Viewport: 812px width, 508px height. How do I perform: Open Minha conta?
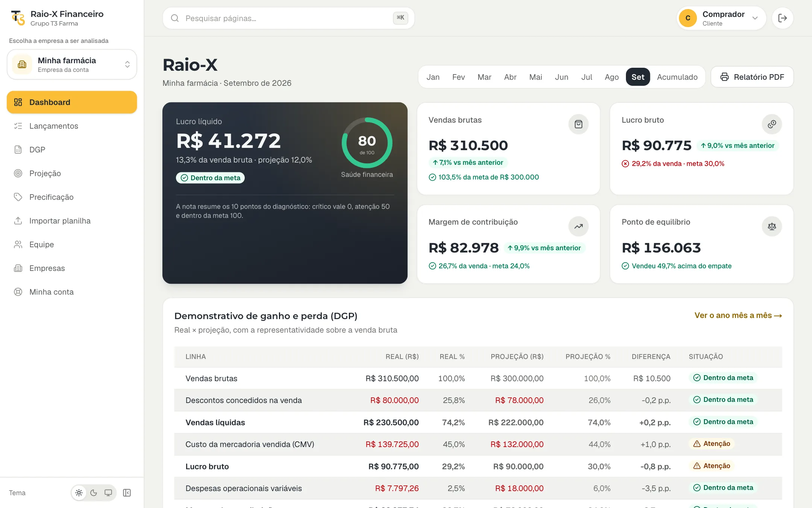tap(72, 292)
